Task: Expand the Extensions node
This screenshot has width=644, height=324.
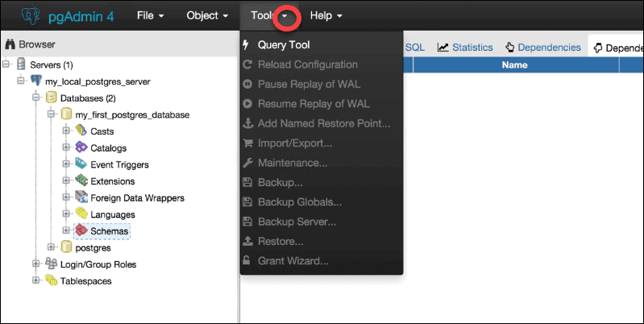Action: [66, 181]
